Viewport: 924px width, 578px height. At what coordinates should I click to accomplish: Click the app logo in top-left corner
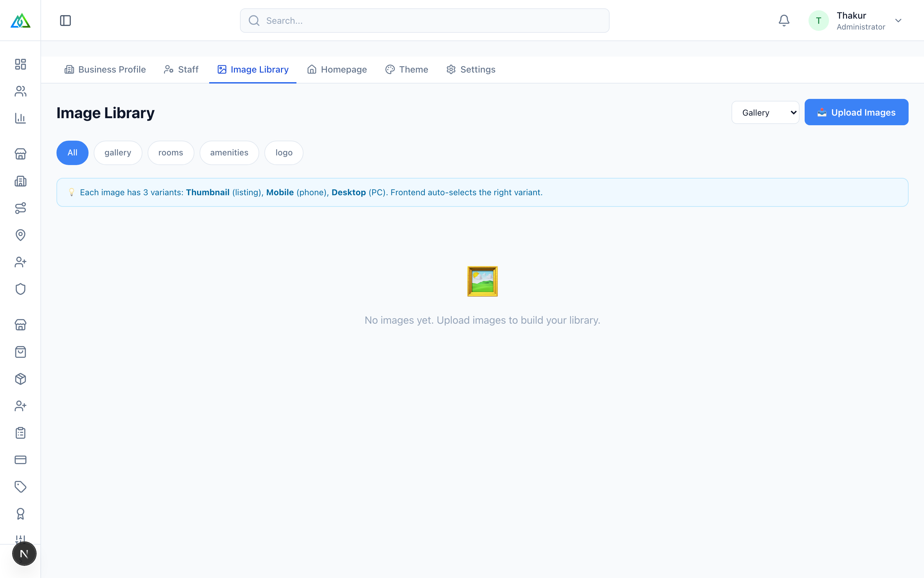(x=20, y=20)
